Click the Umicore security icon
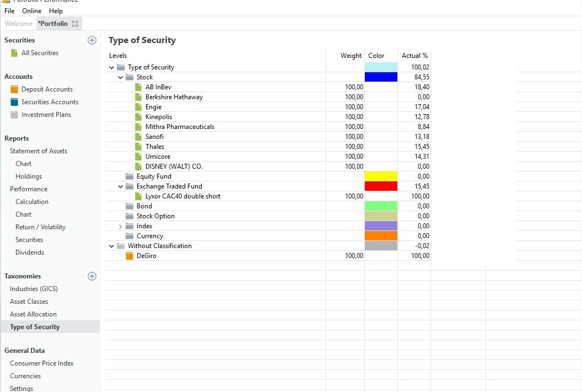Image resolution: width=582 pixels, height=392 pixels. (x=138, y=156)
